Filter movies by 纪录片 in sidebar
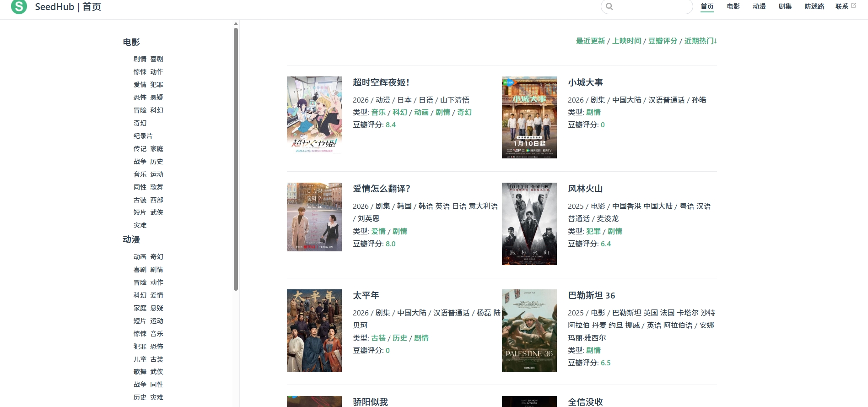The height and width of the screenshot is (407, 868). (x=143, y=136)
